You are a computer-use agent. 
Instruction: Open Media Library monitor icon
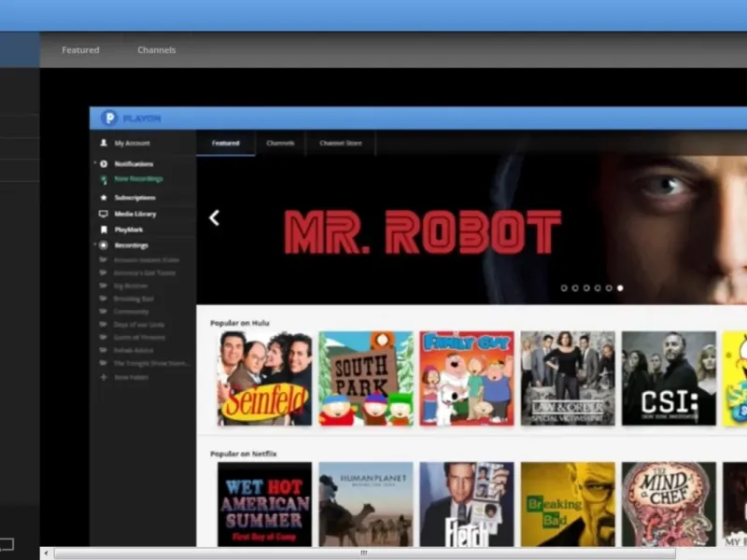click(104, 214)
